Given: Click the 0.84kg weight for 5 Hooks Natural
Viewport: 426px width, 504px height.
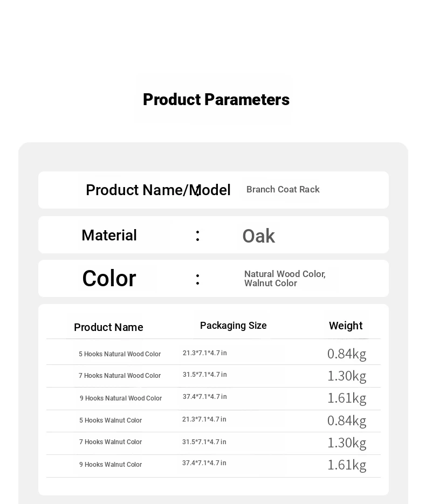Looking at the screenshot, I should [347, 354].
